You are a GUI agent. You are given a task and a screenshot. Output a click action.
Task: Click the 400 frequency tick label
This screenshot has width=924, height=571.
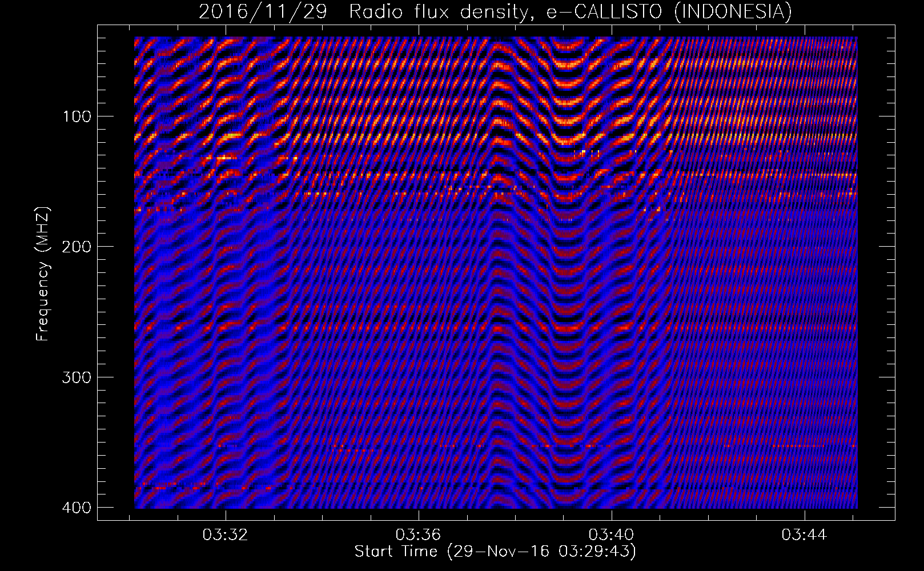tap(76, 507)
